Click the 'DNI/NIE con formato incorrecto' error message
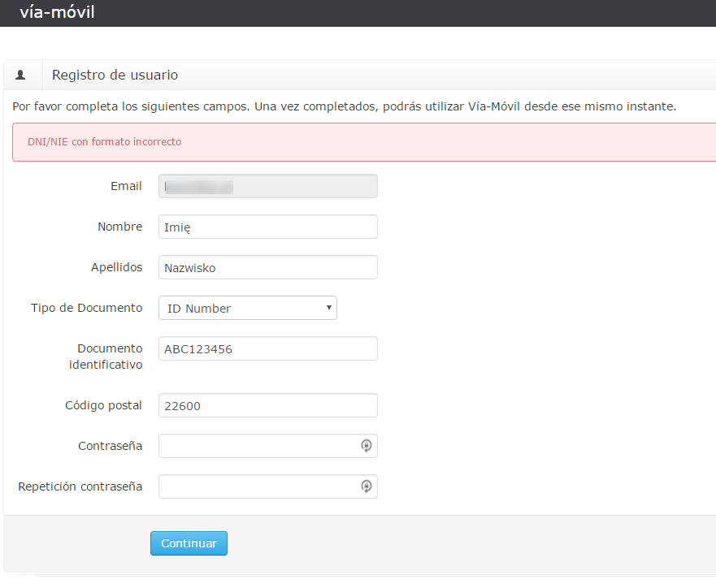Screen dimensions: 716x588 pyautogui.click(x=105, y=142)
